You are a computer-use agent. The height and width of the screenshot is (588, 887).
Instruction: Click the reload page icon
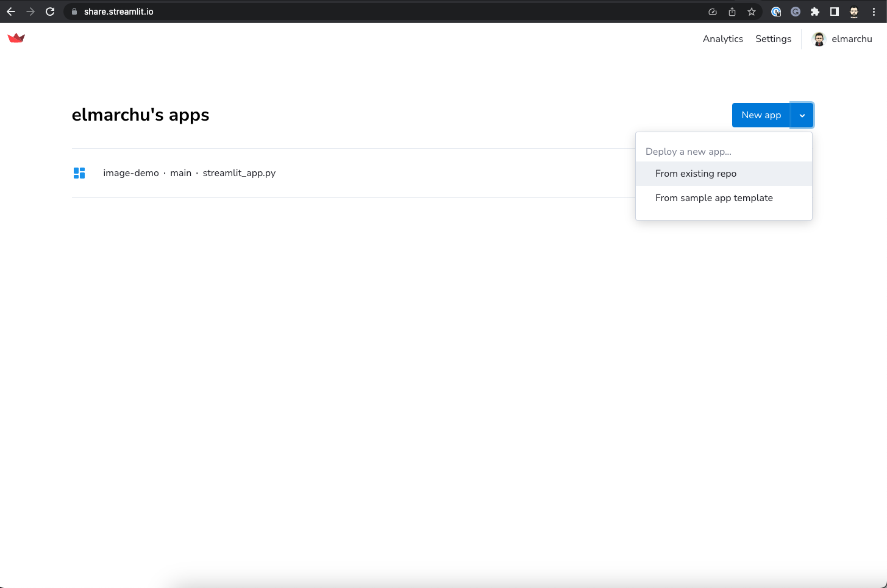(50, 11)
